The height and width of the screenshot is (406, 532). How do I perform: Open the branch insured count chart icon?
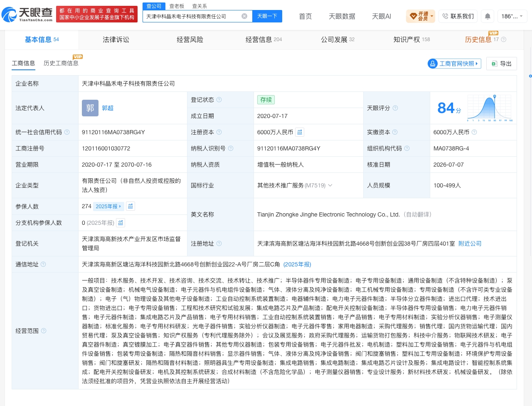coord(121,223)
